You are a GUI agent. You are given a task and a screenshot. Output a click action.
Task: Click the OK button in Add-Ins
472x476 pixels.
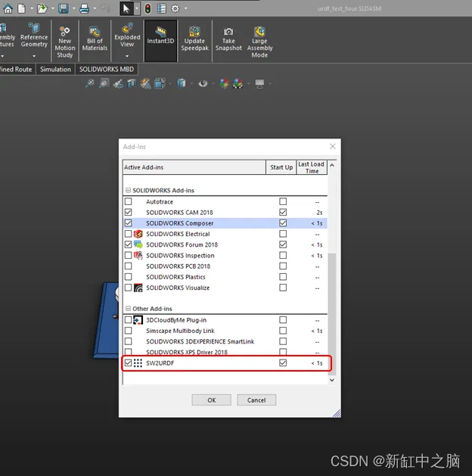pyautogui.click(x=212, y=400)
